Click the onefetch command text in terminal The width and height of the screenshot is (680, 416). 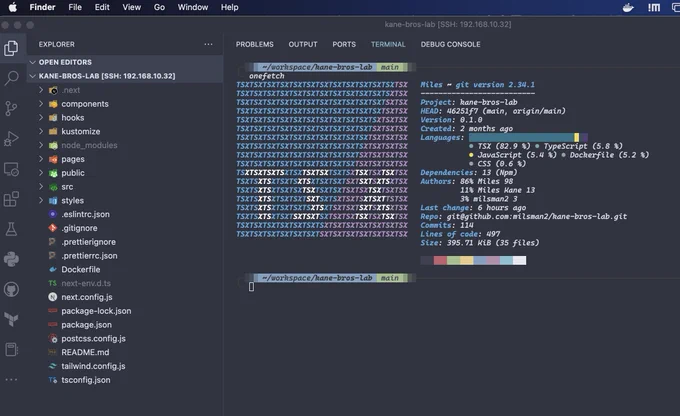(x=267, y=76)
